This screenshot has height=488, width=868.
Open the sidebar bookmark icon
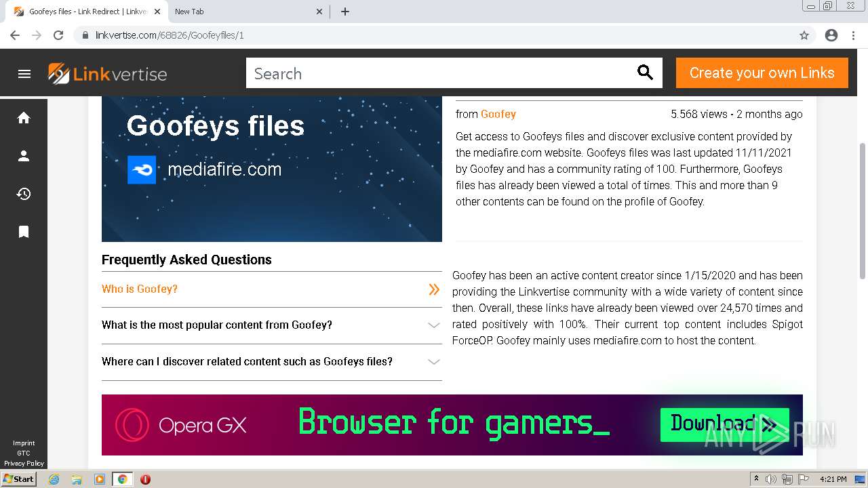(24, 232)
